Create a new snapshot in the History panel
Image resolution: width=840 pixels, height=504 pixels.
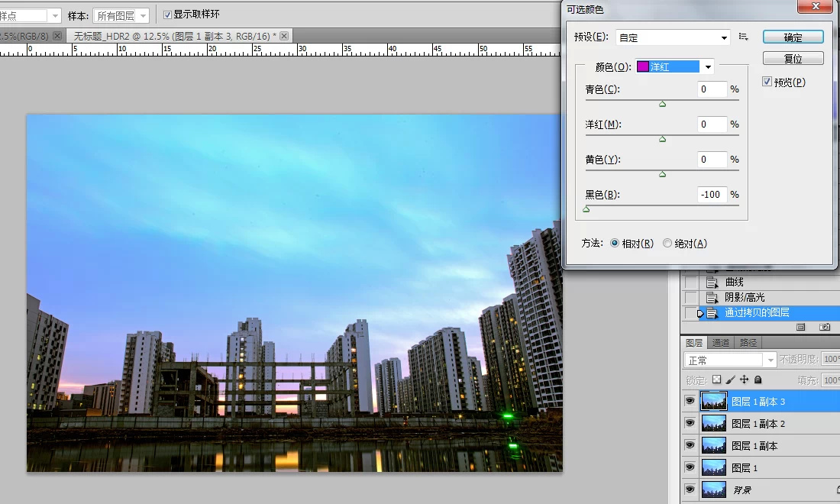click(825, 327)
